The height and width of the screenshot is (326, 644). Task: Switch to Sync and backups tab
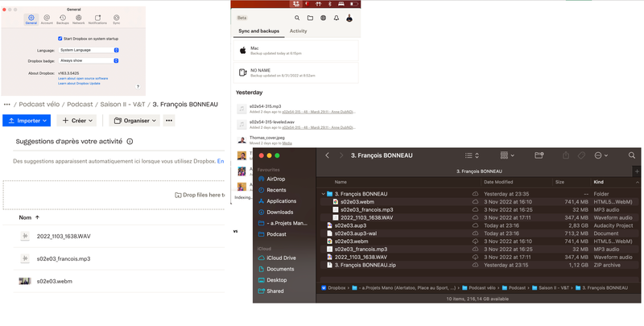[x=258, y=31]
